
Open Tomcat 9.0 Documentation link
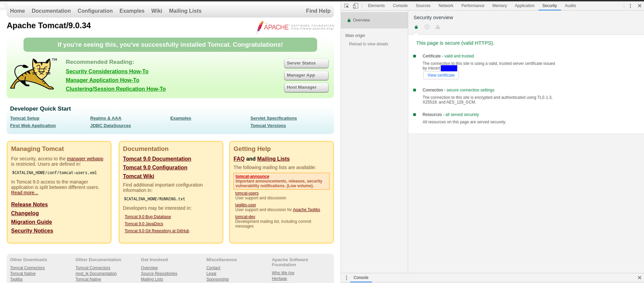point(157,159)
